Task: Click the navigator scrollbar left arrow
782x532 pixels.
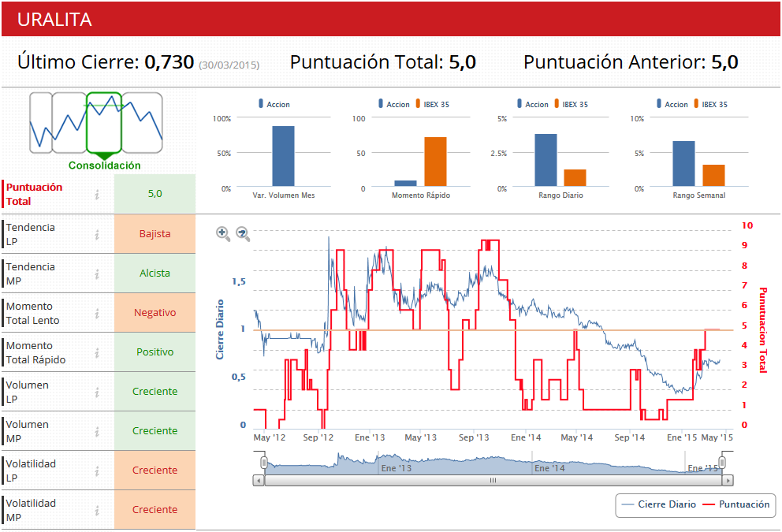Action: [x=259, y=481]
